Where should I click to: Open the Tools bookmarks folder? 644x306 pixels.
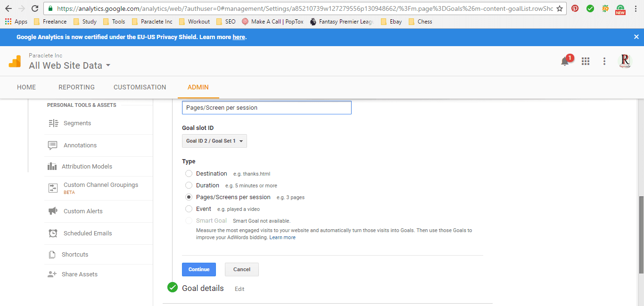point(114,22)
